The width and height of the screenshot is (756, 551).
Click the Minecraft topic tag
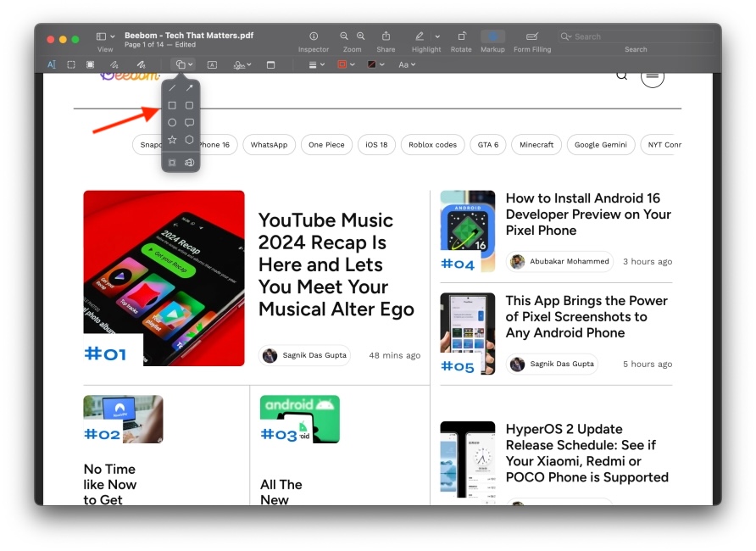coord(536,145)
